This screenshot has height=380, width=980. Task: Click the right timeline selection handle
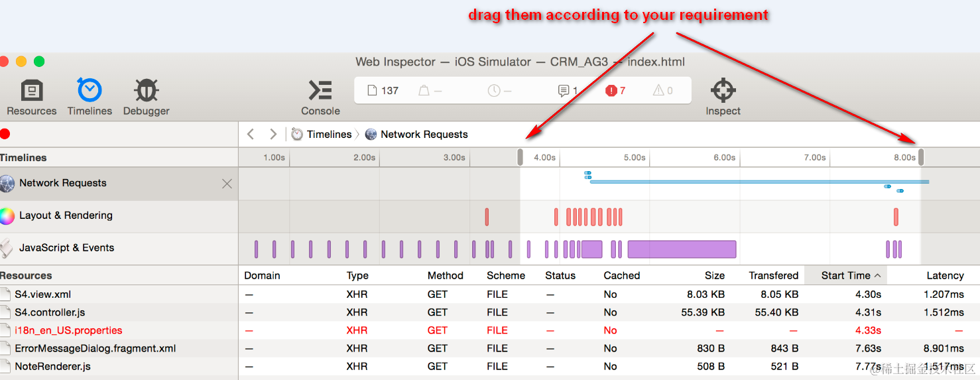pyautogui.click(x=921, y=157)
